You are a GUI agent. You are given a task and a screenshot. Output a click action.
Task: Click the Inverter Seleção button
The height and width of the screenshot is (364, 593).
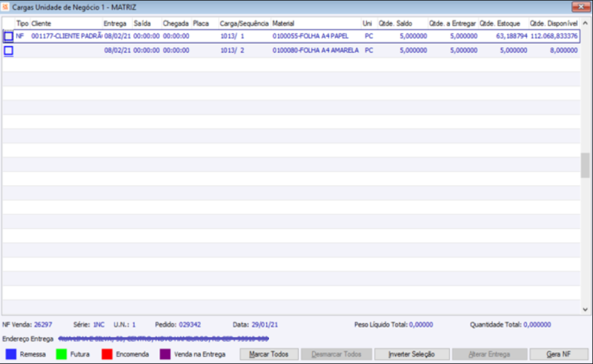411,354
